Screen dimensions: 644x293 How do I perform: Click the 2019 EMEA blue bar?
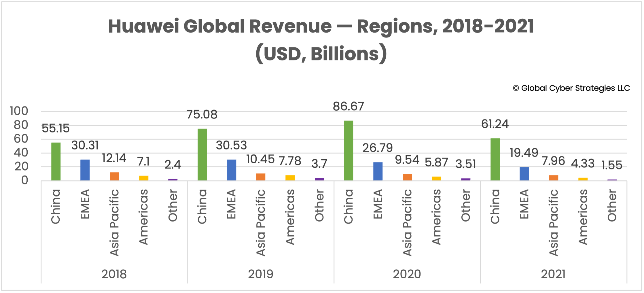tap(232, 170)
